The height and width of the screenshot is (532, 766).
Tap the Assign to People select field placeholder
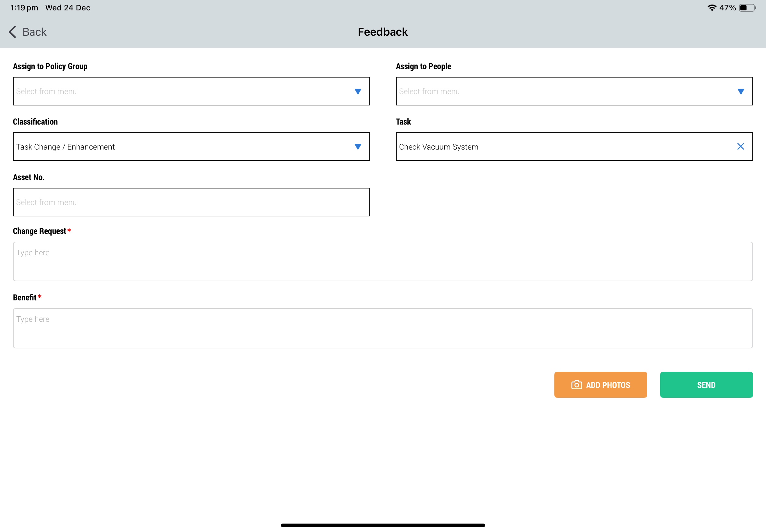pos(429,92)
